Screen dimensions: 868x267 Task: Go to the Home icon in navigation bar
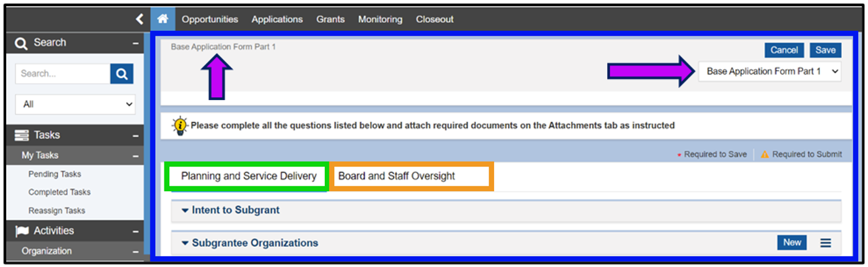click(x=162, y=19)
